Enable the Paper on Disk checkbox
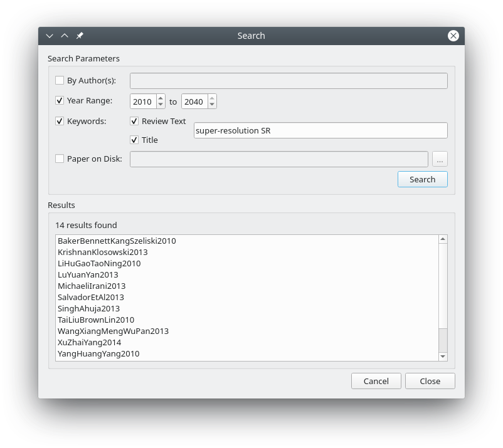Screen dimensions: 503x448 pyautogui.click(x=60, y=159)
